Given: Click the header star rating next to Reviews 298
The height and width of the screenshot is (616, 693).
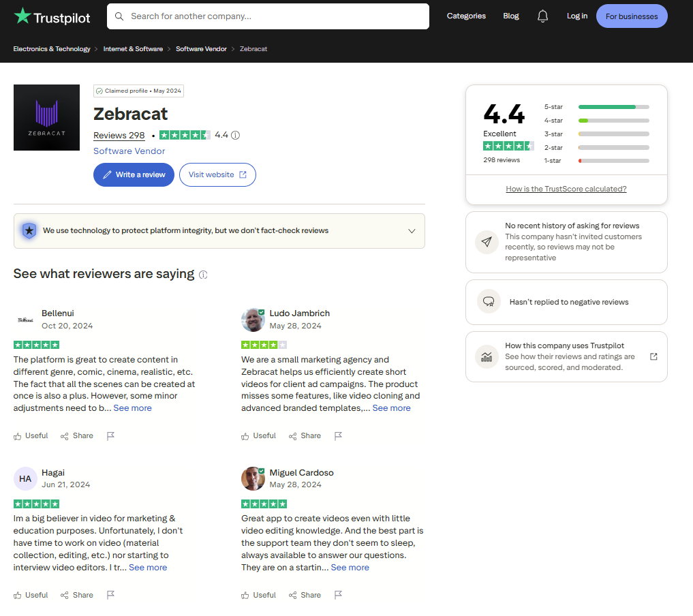Looking at the screenshot, I should (185, 135).
